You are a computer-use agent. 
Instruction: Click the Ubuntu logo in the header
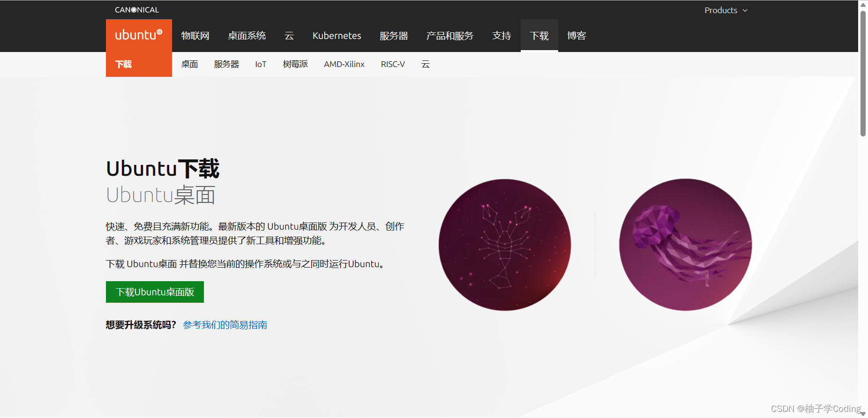point(139,35)
